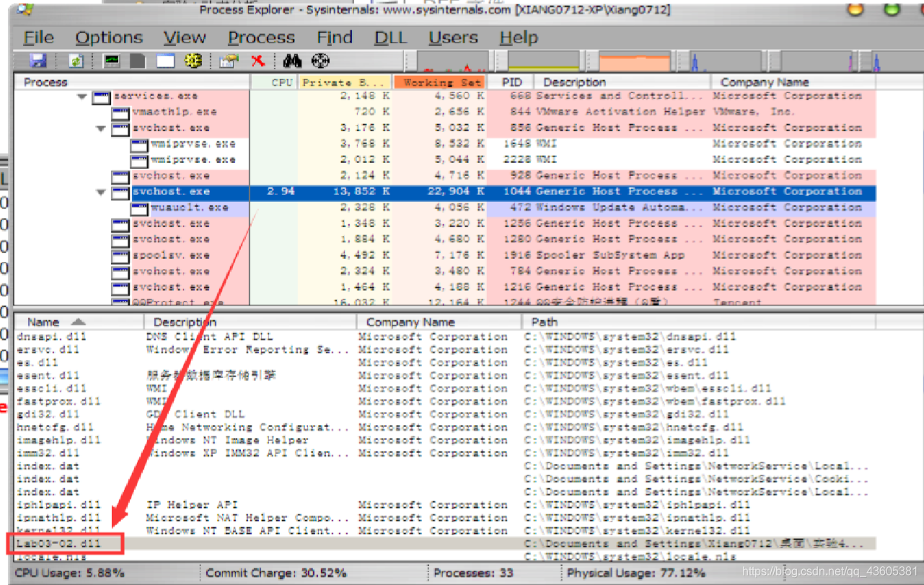Image resolution: width=924 pixels, height=585 pixels.
Task: Click icon of svchost.exe PID 1256
Action: coord(120,224)
